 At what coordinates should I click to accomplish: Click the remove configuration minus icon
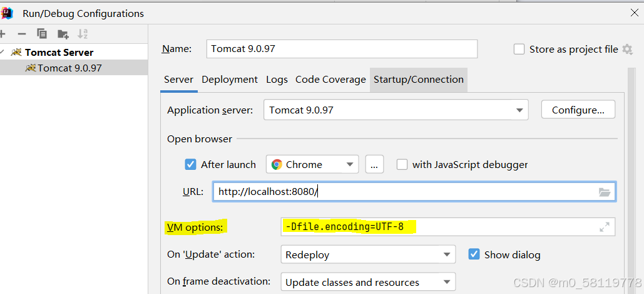pos(22,34)
